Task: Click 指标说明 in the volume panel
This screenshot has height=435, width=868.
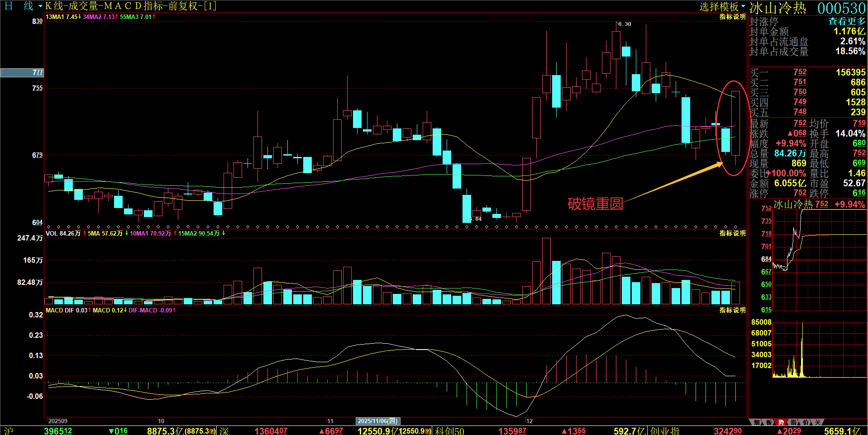Action: click(732, 233)
